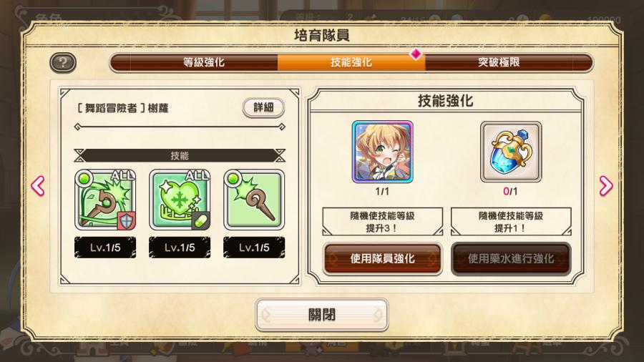Tap the blue potion bottle icon
The height and width of the screenshot is (362, 644).
[x=511, y=152]
